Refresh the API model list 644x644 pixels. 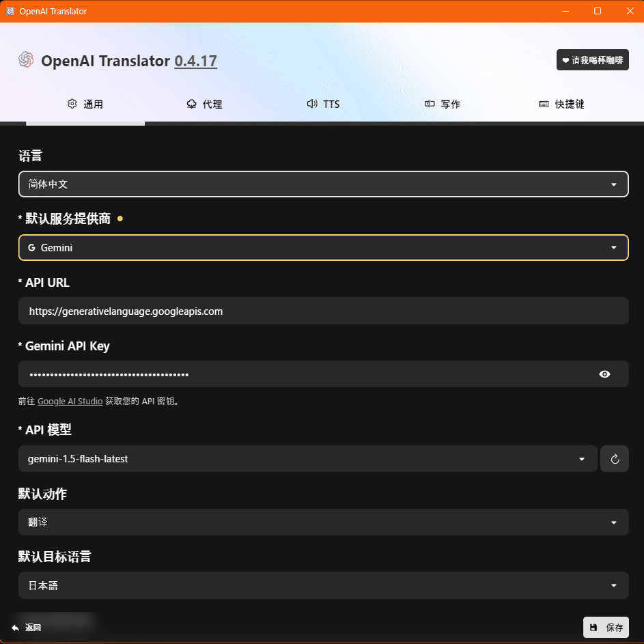point(615,459)
